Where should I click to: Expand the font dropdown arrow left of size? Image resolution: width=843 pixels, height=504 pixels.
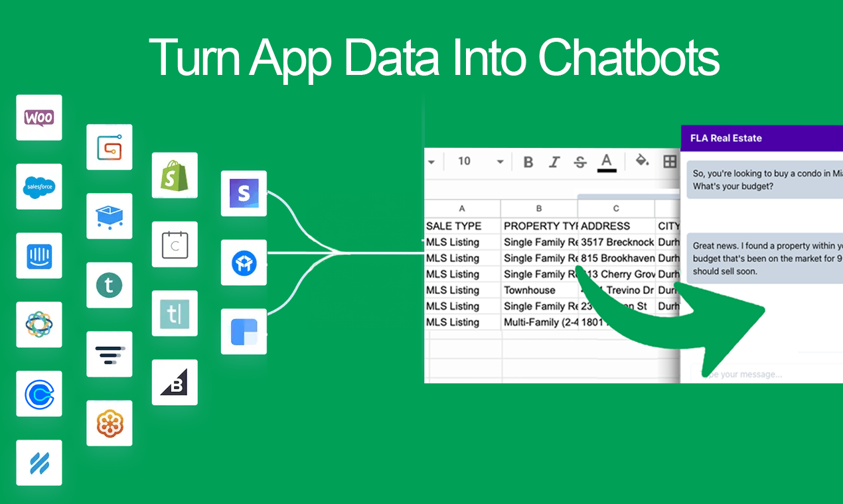coord(431,161)
